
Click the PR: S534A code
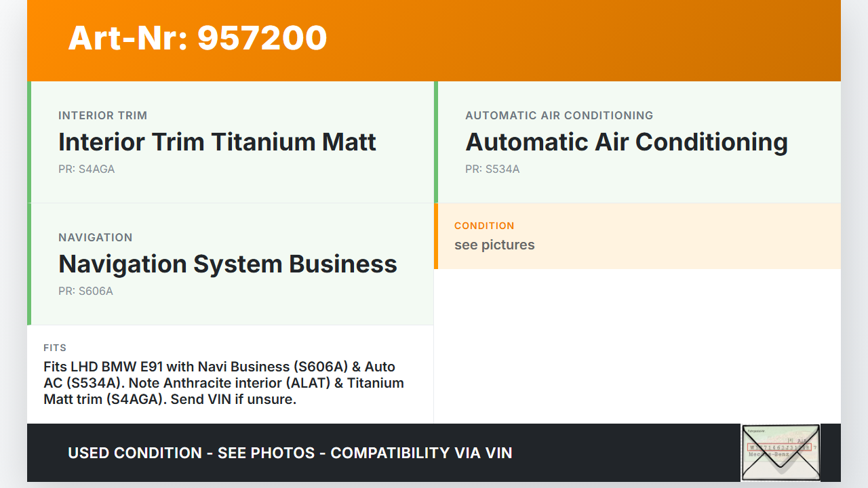tap(492, 169)
